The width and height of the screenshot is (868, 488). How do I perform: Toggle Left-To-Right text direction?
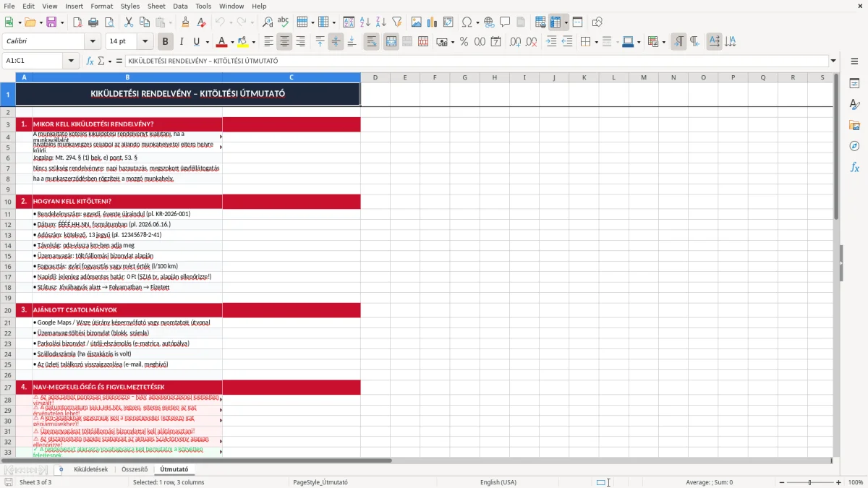[x=678, y=42]
